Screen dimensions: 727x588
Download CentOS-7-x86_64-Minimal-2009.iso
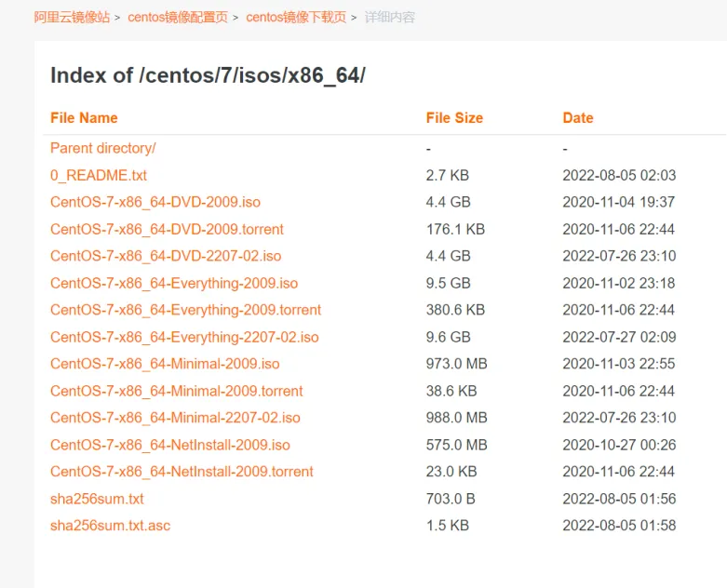coord(165,364)
